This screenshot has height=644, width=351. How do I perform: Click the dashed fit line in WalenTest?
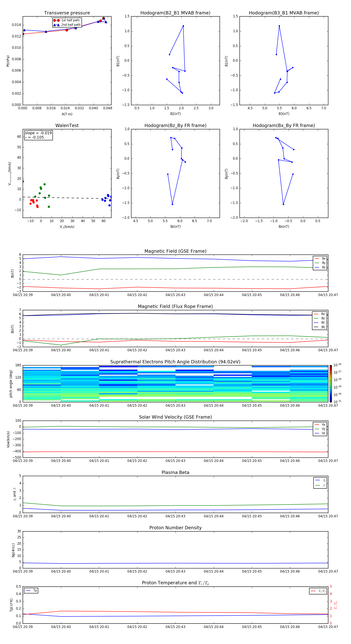point(67,198)
